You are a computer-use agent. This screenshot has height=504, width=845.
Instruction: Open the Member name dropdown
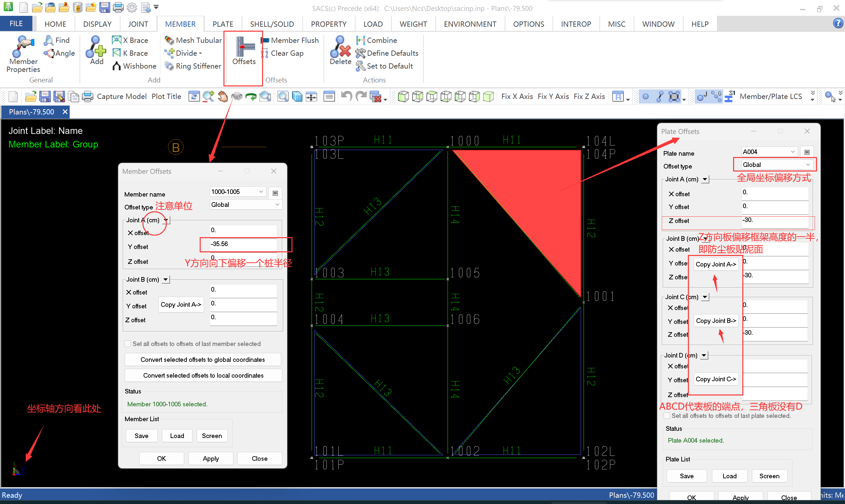coord(261,192)
